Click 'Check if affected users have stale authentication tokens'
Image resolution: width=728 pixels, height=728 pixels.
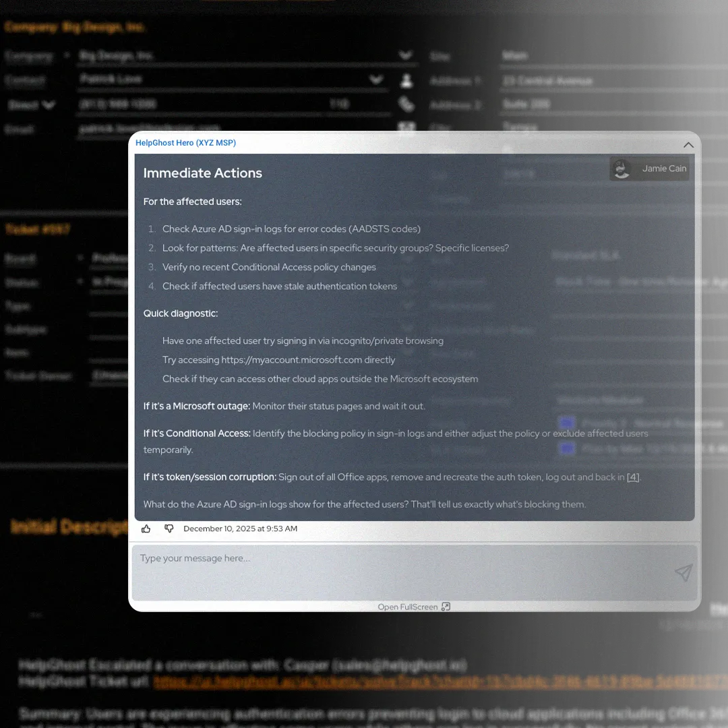pyautogui.click(x=280, y=286)
